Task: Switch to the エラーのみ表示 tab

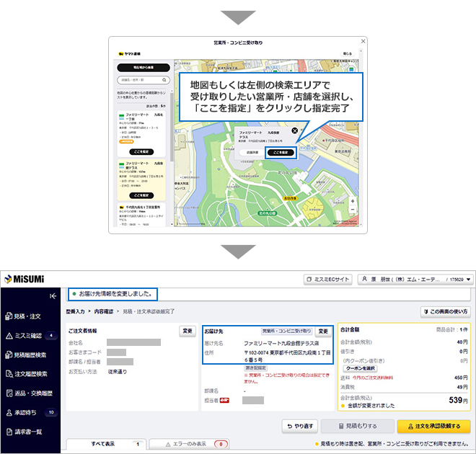Action: pos(190,444)
